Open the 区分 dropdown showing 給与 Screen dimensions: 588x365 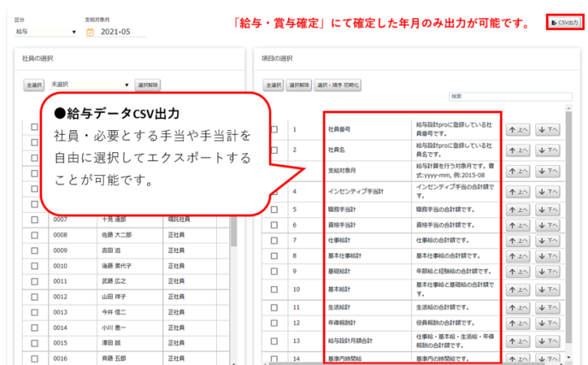click(46, 32)
